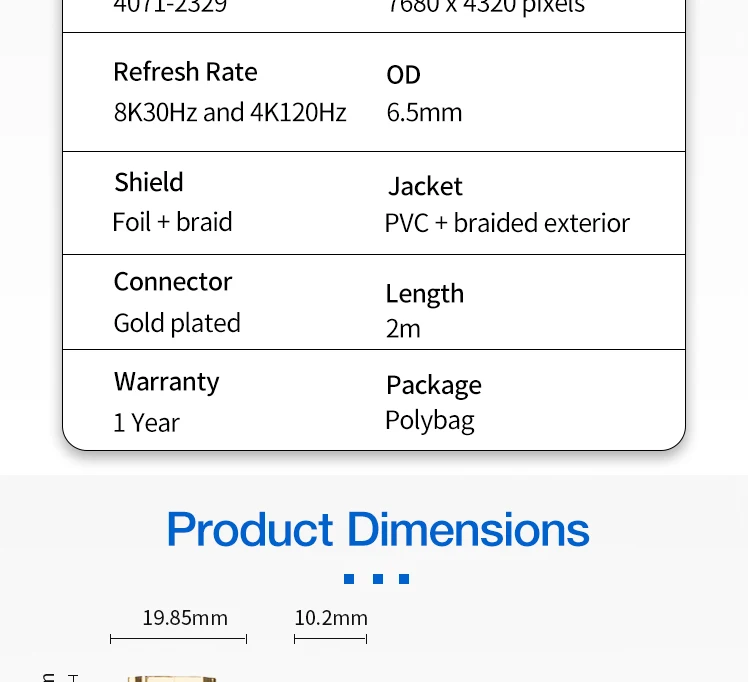Click the 10.2mm dimension label
The height and width of the screenshot is (682, 750).
click(x=331, y=618)
